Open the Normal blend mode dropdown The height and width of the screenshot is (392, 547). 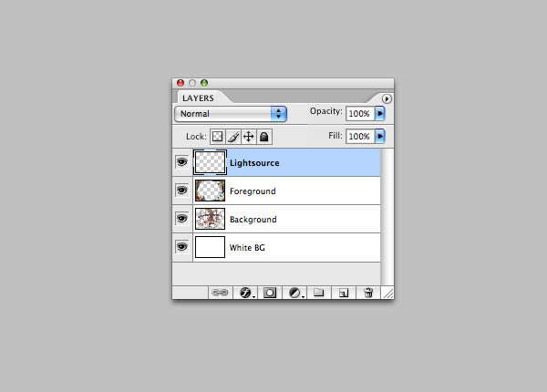coord(231,114)
